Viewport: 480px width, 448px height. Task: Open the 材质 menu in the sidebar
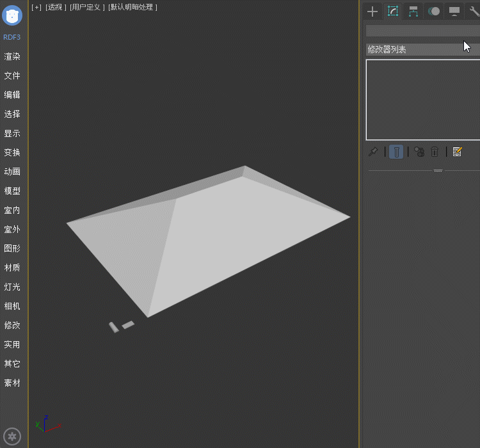click(x=12, y=268)
